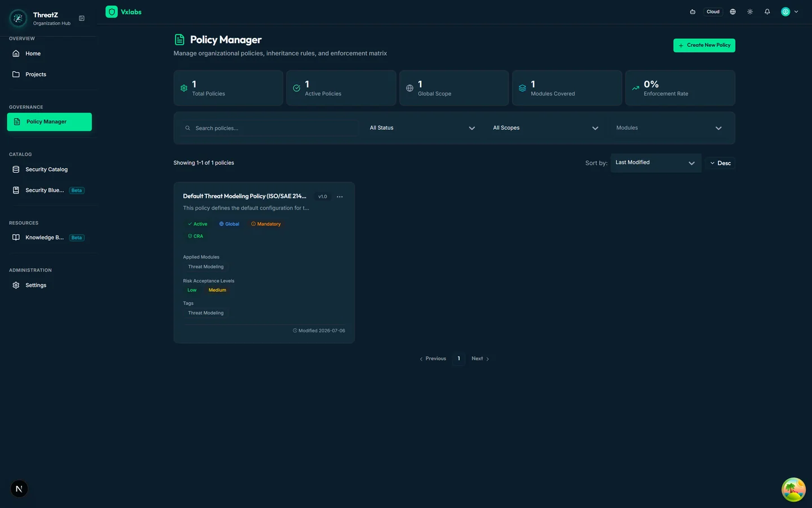The width and height of the screenshot is (812, 508).
Task: Go to Home in sidebar
Action: coord(50,54)
